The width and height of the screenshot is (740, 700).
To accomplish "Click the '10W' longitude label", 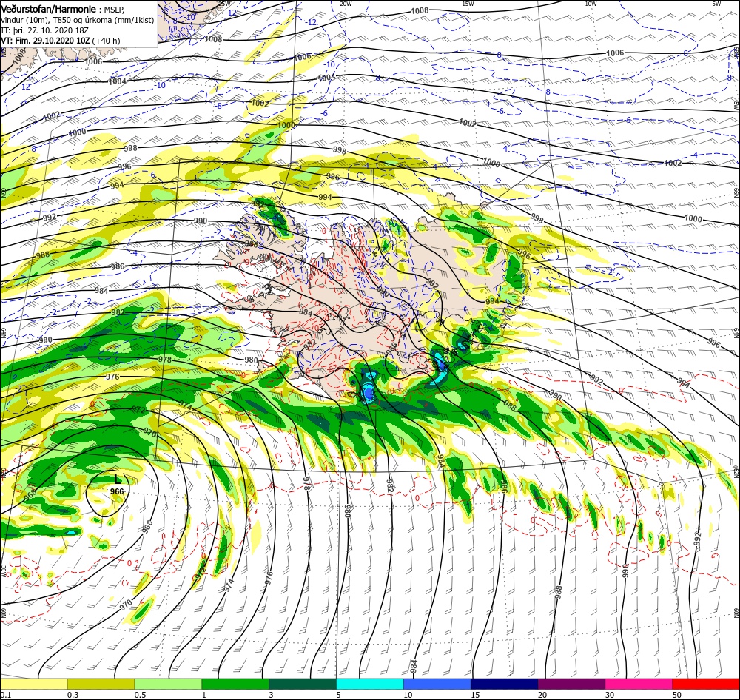I will [x=591, y=4].
